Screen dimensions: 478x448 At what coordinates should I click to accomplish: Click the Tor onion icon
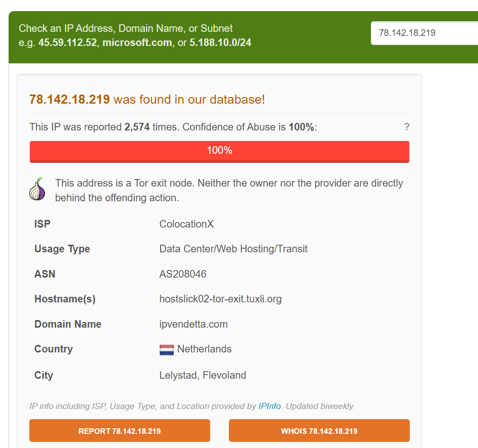tap(37, 189)
